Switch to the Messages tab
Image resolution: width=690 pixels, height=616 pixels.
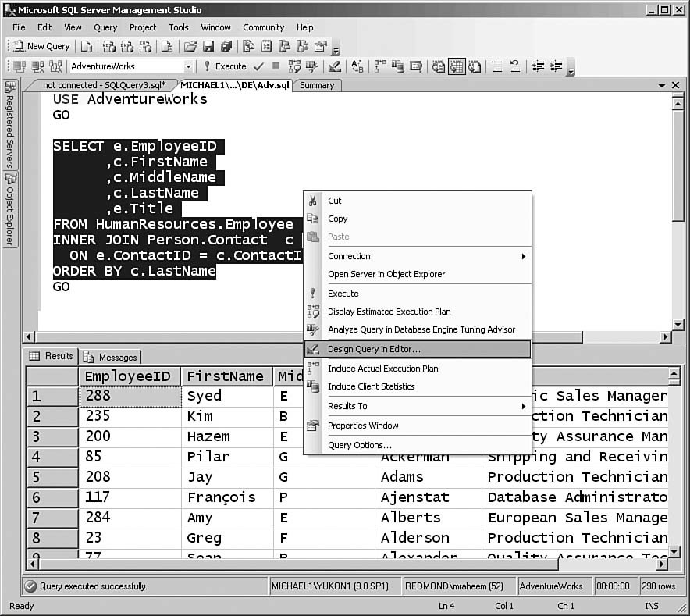coord(112,357)
